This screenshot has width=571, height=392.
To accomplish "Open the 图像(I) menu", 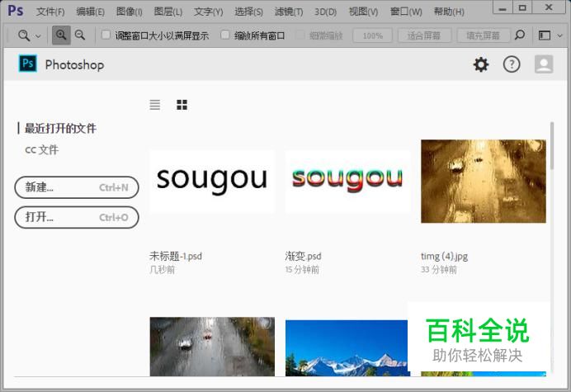I will coord(129,12).
